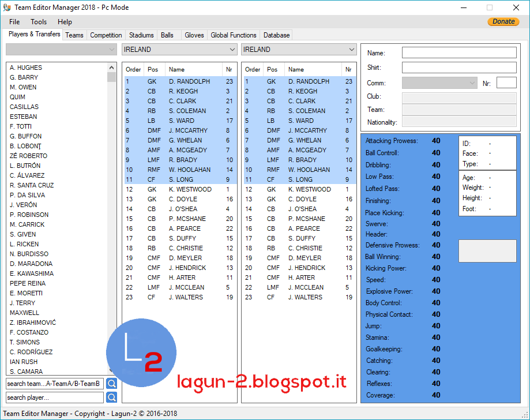This screenshot has height=420, width=530.
Task: Switch to the Database tab
Action: [x=276, y=35]
